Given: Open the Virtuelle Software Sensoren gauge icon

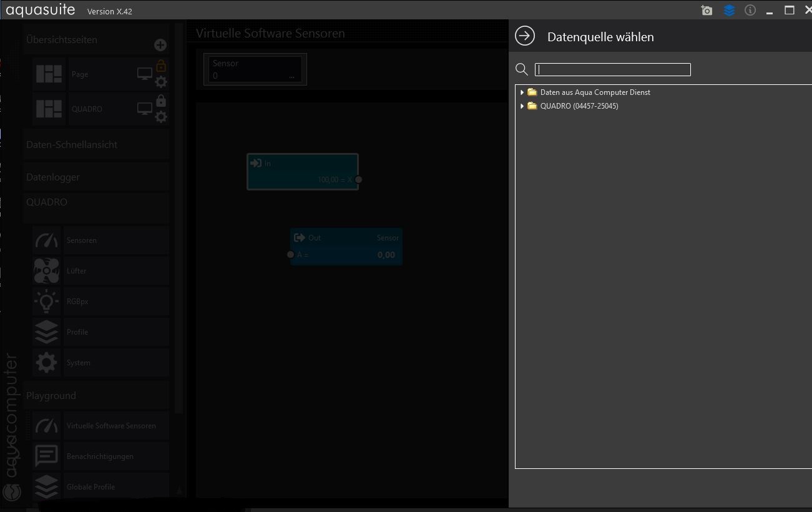Looking at the screenshot, I should coord(47,426).
